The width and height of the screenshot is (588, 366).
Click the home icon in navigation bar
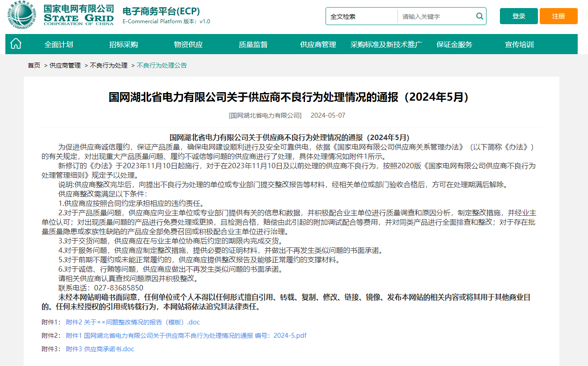(x=16, y=44)
